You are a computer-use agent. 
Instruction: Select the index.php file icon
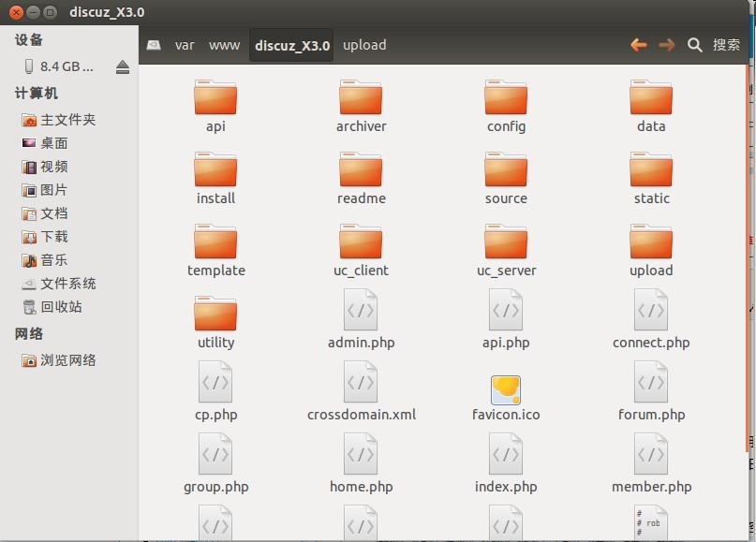506,454
